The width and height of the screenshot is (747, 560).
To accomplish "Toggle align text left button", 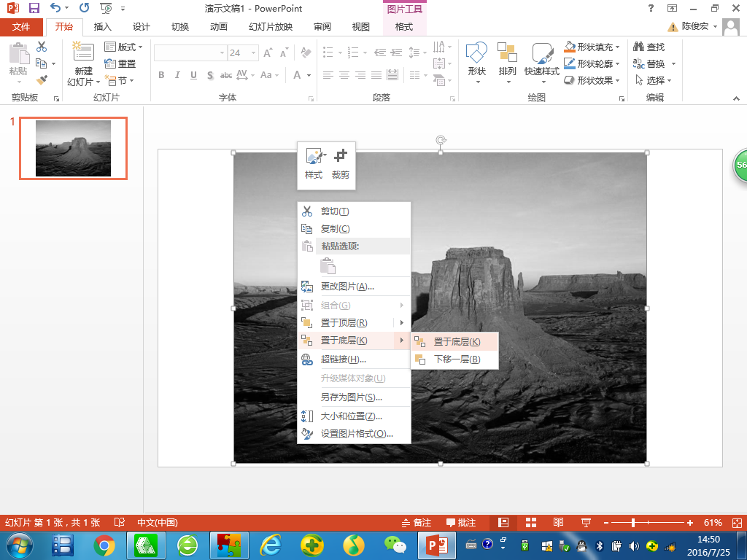I will (x=328, y=75).
